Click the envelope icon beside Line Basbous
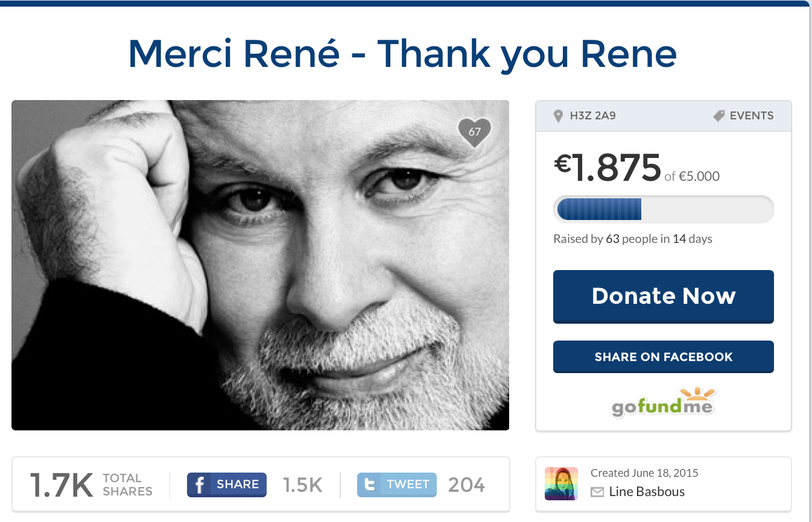The height and width of the screenshot is (522, 812). [597, 492]
